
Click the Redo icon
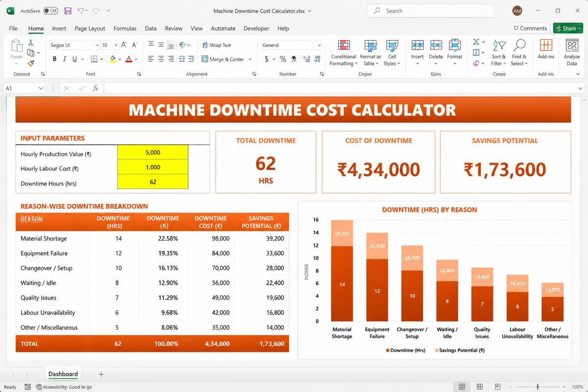[96, 10]
